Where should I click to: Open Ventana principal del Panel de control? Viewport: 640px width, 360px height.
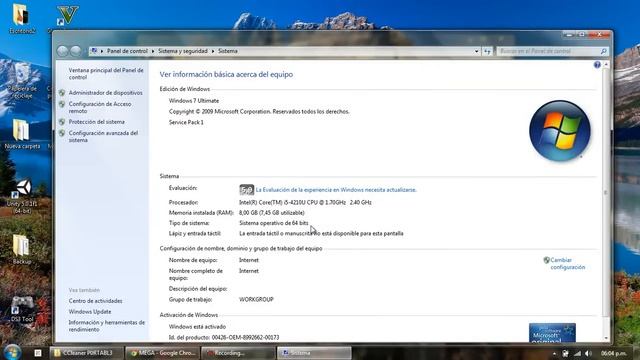(x=106, y=73)
